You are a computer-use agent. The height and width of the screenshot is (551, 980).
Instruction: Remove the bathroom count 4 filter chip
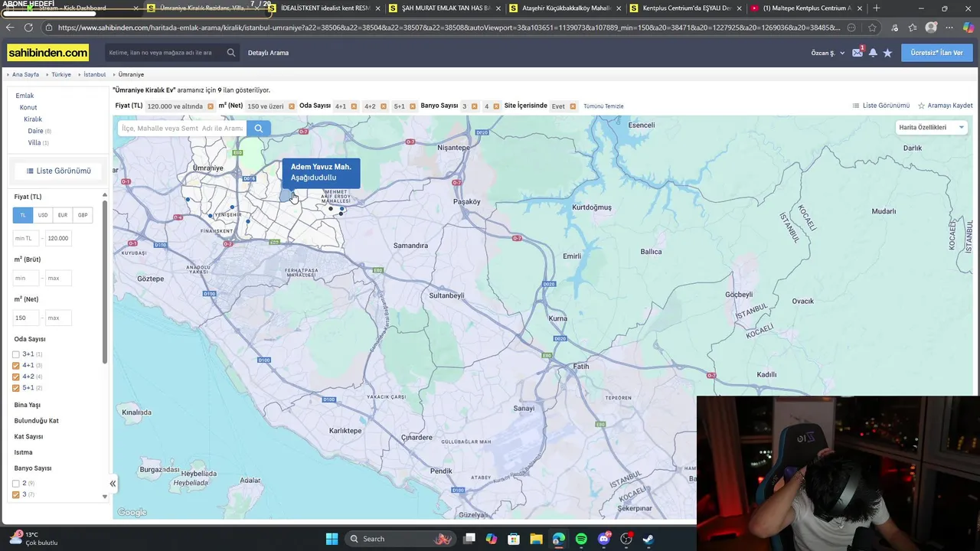496,106
